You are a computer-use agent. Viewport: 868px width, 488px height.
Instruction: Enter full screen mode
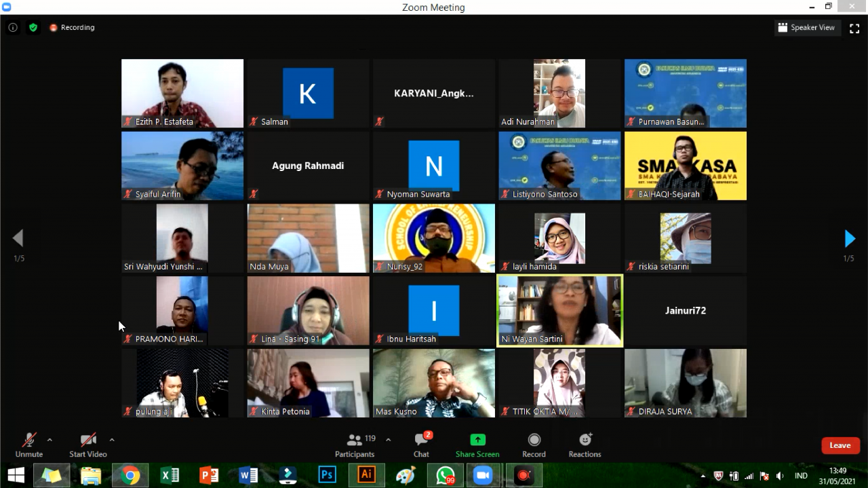click(854, 28)
